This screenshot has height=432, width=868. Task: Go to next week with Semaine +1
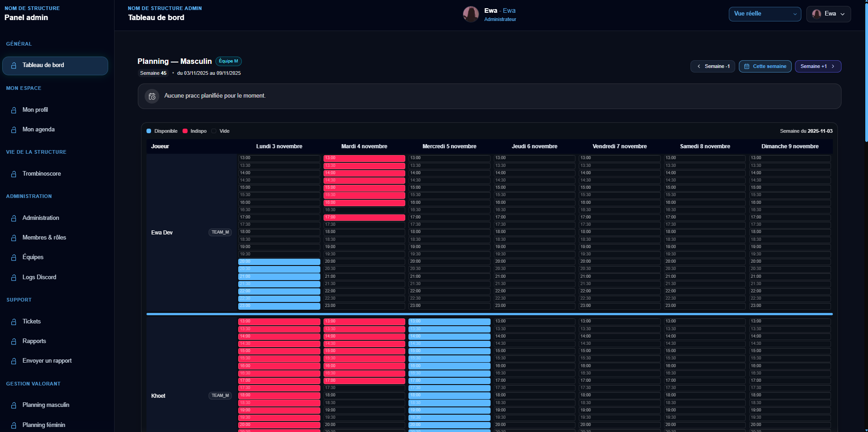point(817,67)
